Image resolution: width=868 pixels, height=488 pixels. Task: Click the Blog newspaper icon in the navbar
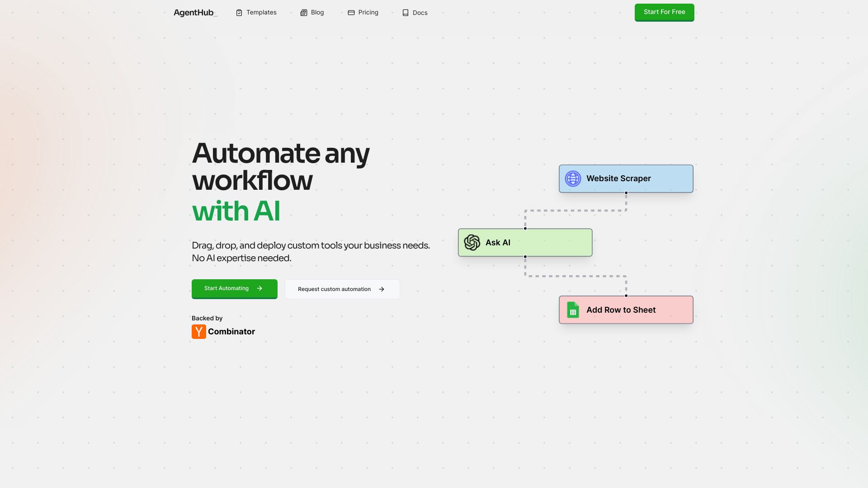(x=303, y=13)
